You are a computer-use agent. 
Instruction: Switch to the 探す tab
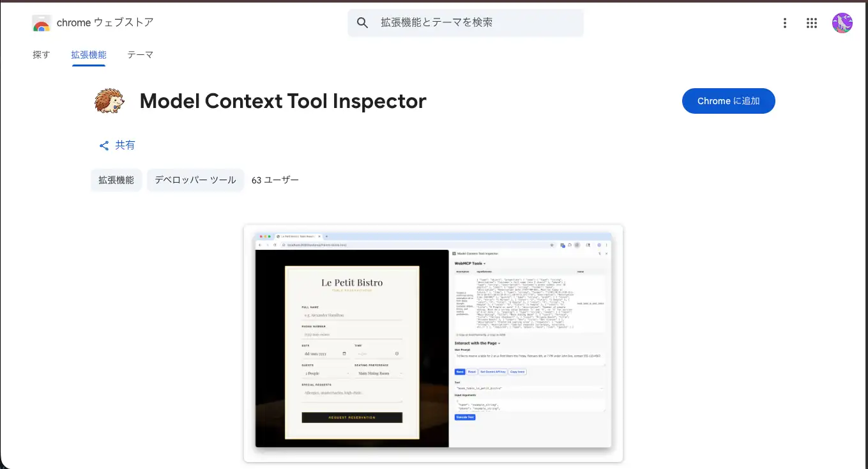tap(41, 55)
